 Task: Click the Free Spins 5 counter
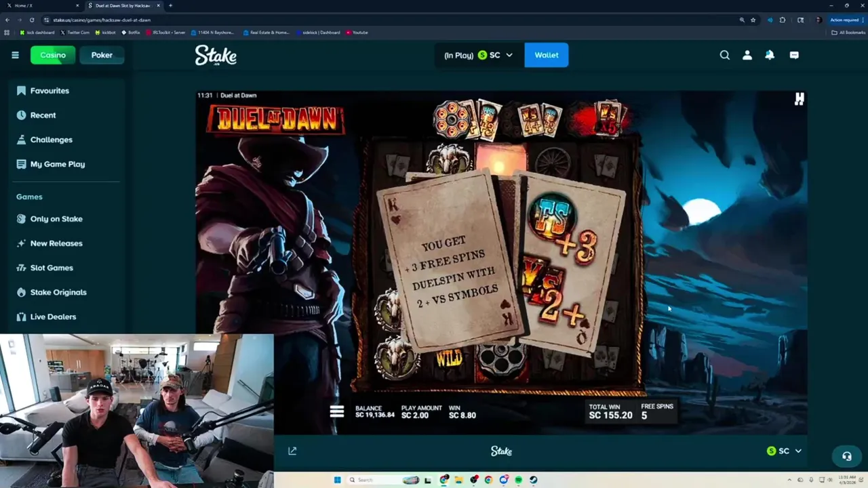click(657, 411)
